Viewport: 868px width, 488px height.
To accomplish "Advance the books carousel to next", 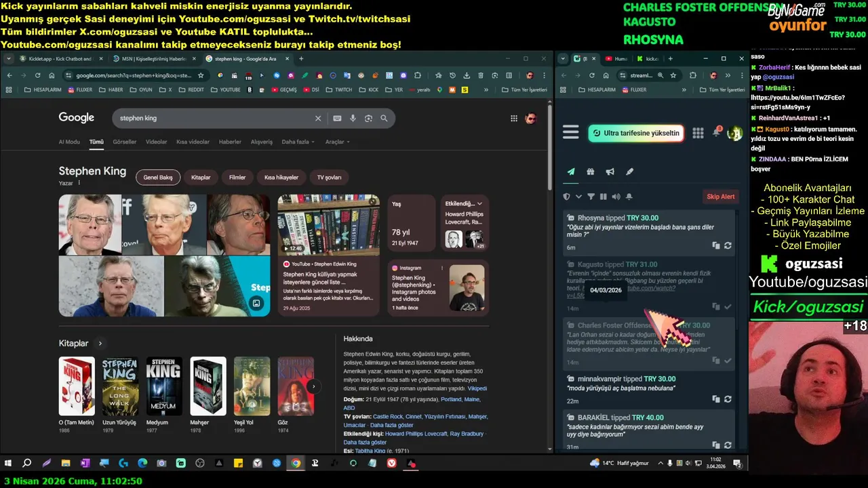I will coord(313,386).
